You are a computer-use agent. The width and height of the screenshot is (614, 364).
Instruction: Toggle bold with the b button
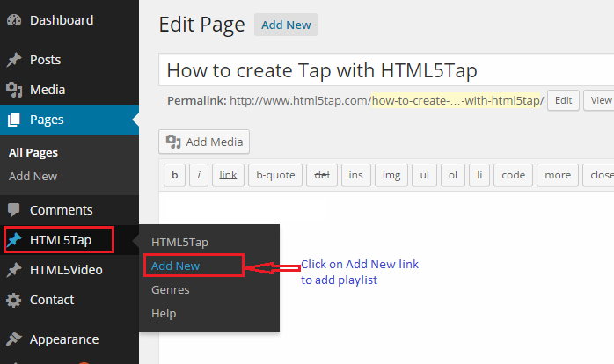click(175, 175)
